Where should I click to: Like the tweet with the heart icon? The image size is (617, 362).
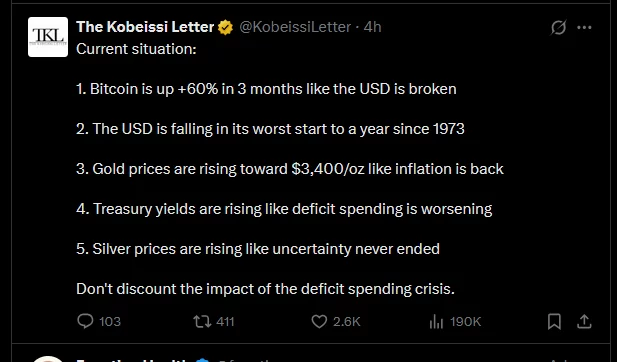coord(319,321)
